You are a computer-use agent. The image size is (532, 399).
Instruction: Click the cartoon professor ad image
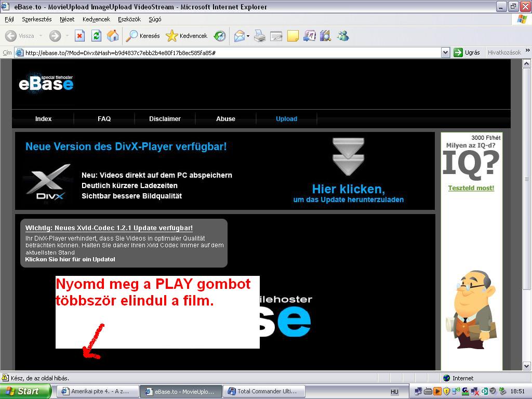(x=471, y=310)
